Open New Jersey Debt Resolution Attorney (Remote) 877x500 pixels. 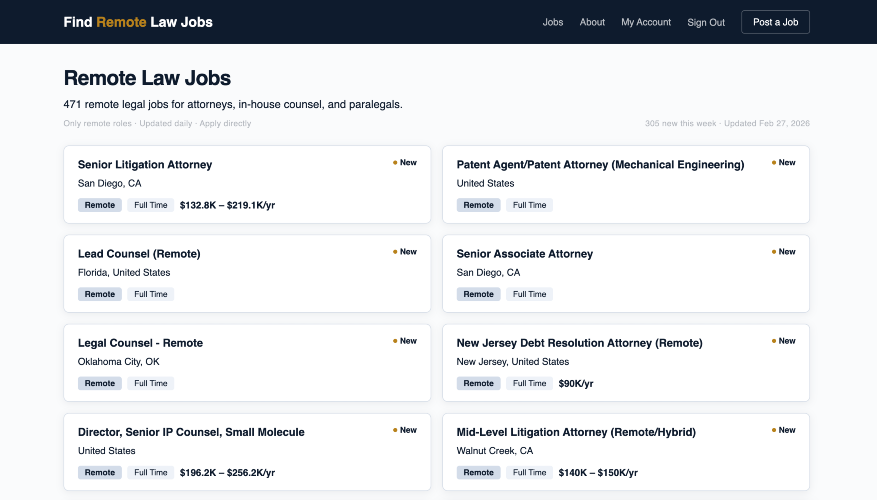[x=579, y=343]
